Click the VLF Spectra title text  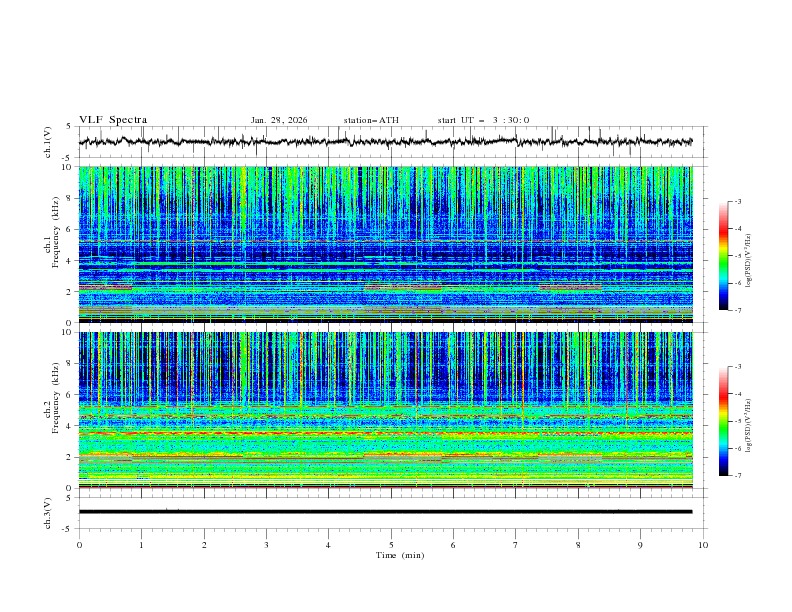point(113,120)
